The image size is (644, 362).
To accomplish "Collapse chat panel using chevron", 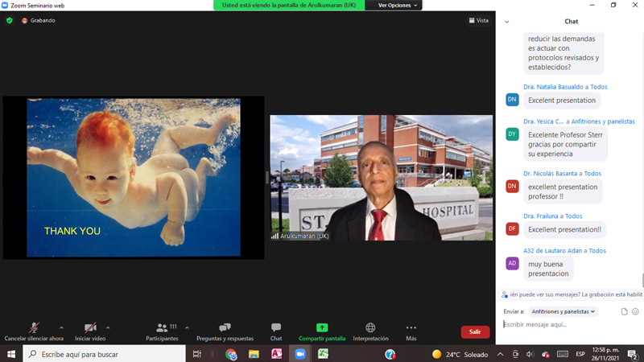I will pyautogui.click(x=507, y=22).
